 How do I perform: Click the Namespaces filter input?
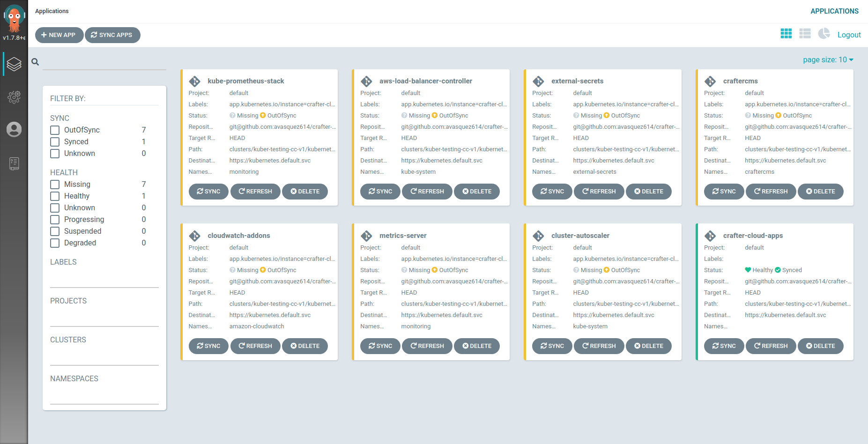click(x=104, y=396)
